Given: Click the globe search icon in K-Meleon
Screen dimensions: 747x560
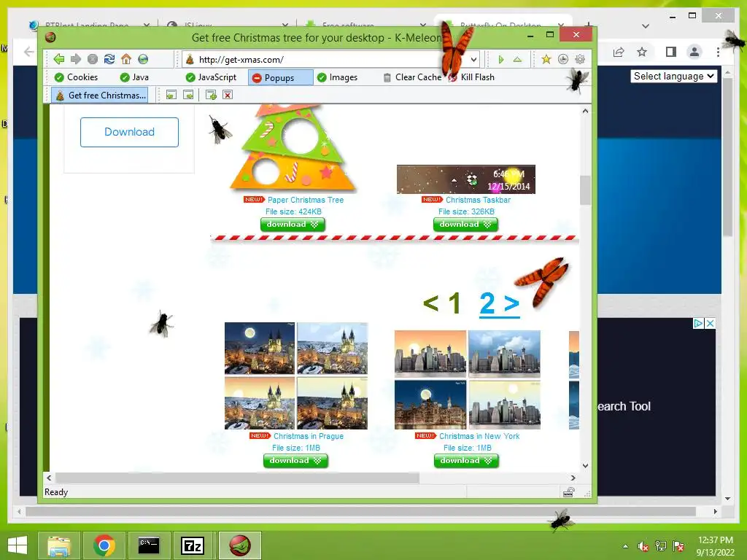Looking at the screenshot, I should point(143,59).
